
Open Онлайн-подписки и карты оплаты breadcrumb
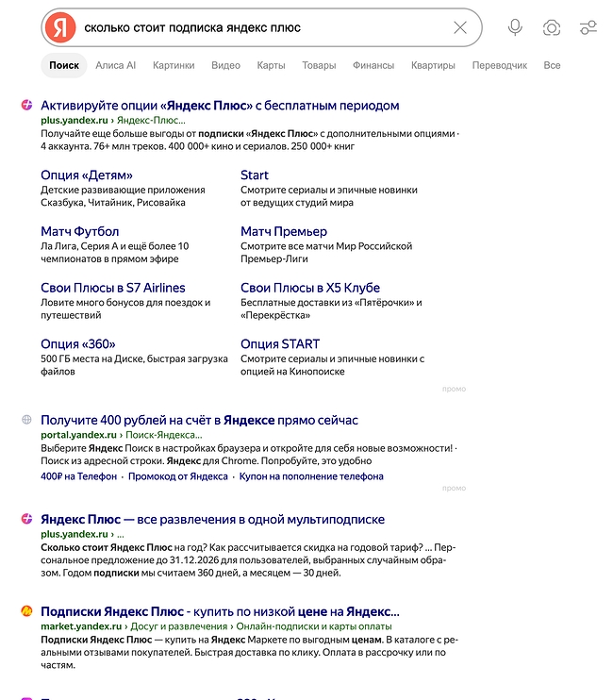tap(314, 626)
